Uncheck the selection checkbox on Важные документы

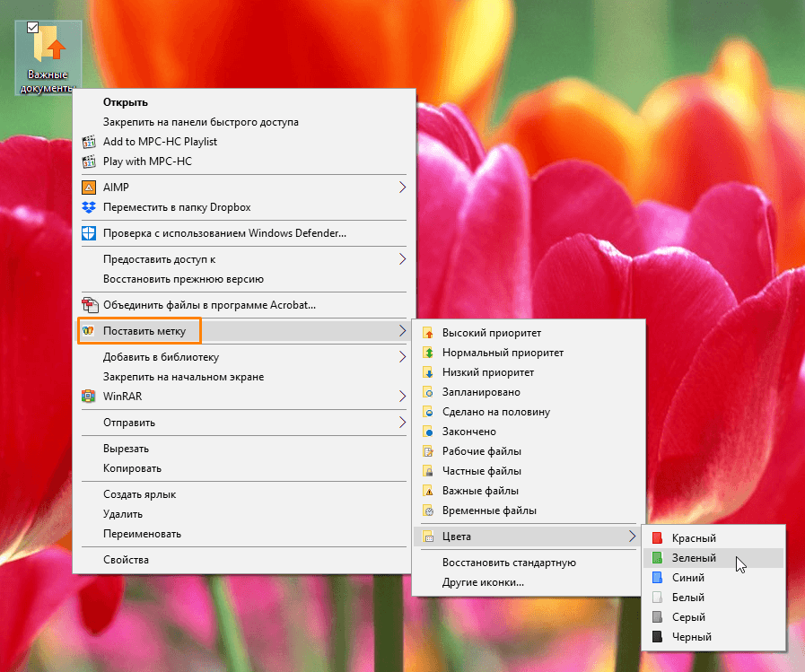coord(32,27)
